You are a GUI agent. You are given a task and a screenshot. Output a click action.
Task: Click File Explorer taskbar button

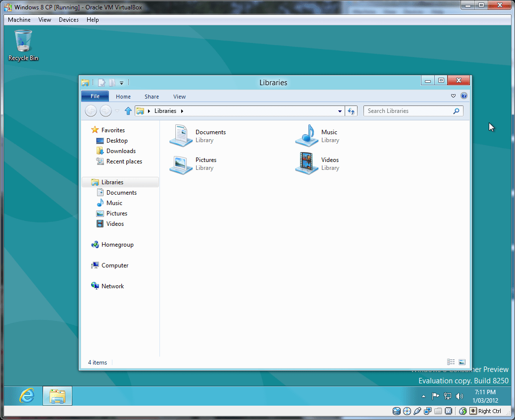click(57, 396)
